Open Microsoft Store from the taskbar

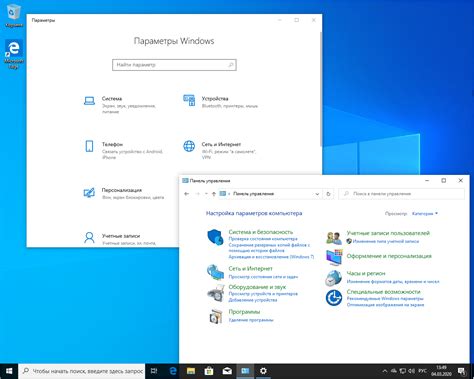pyautogui.click(x=209, y=371)
